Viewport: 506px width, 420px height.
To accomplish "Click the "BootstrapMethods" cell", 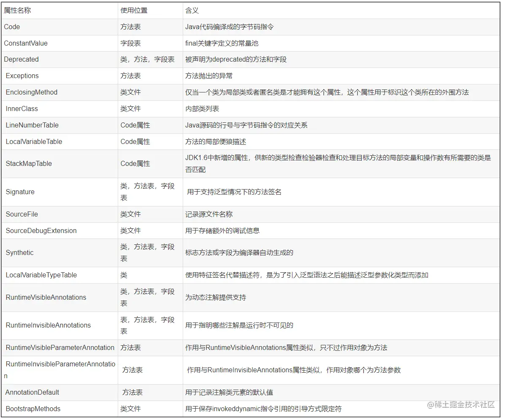I will 60,409.
